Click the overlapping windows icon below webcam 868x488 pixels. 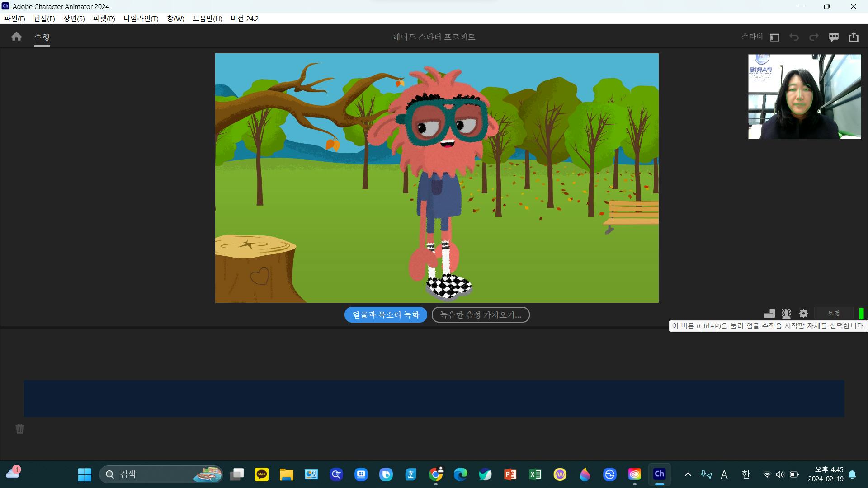point(769,314)
